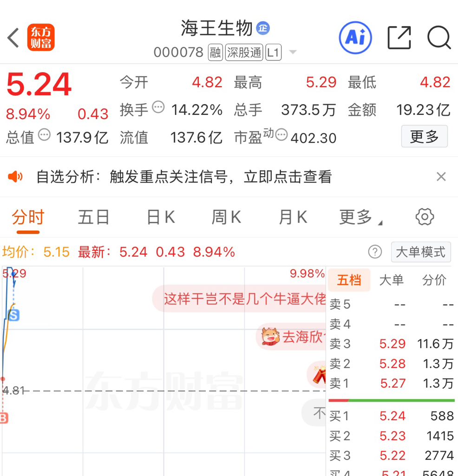458x476 pixels.
Task: Select the 卖2 row at 5.28
Action: click(392, 364)
